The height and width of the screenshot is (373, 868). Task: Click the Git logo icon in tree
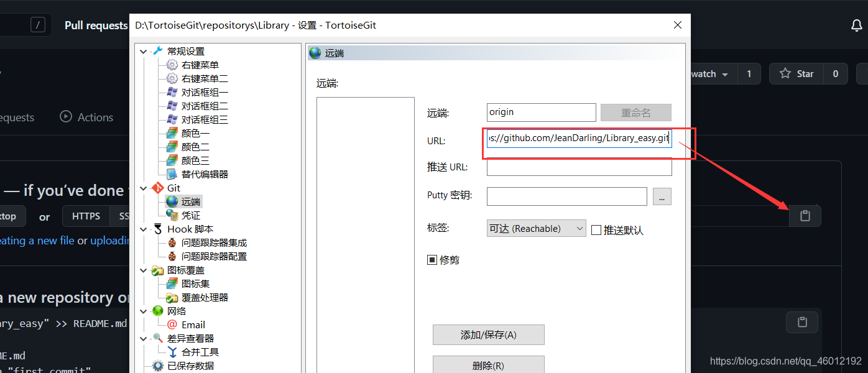[x=158, y=188]
